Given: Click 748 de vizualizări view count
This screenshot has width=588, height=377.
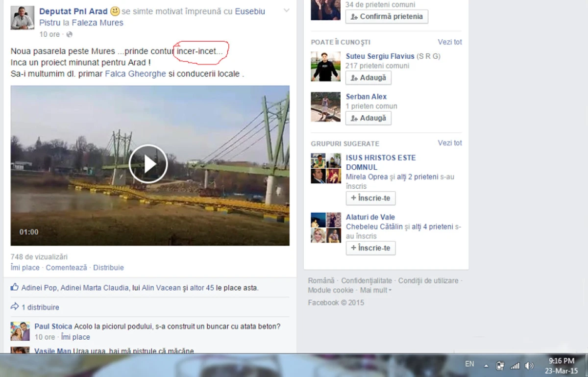Looking at the screenshot, I should click(x=39, y=257).
